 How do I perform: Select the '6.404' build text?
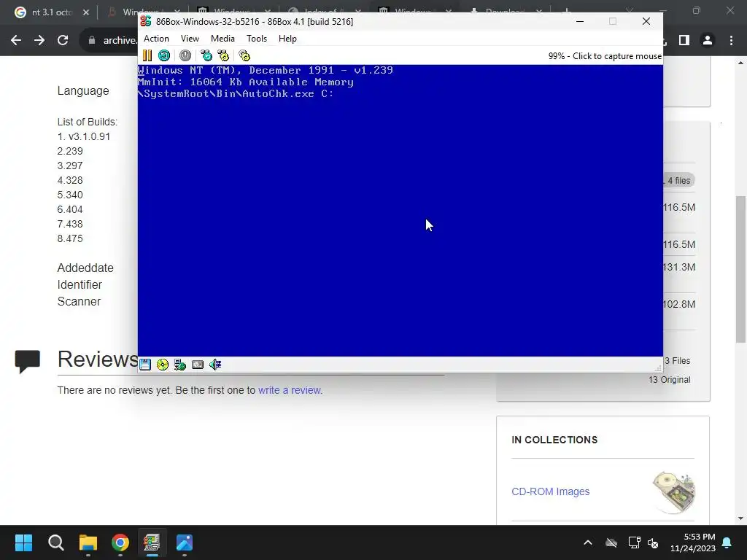pos(70,209)
